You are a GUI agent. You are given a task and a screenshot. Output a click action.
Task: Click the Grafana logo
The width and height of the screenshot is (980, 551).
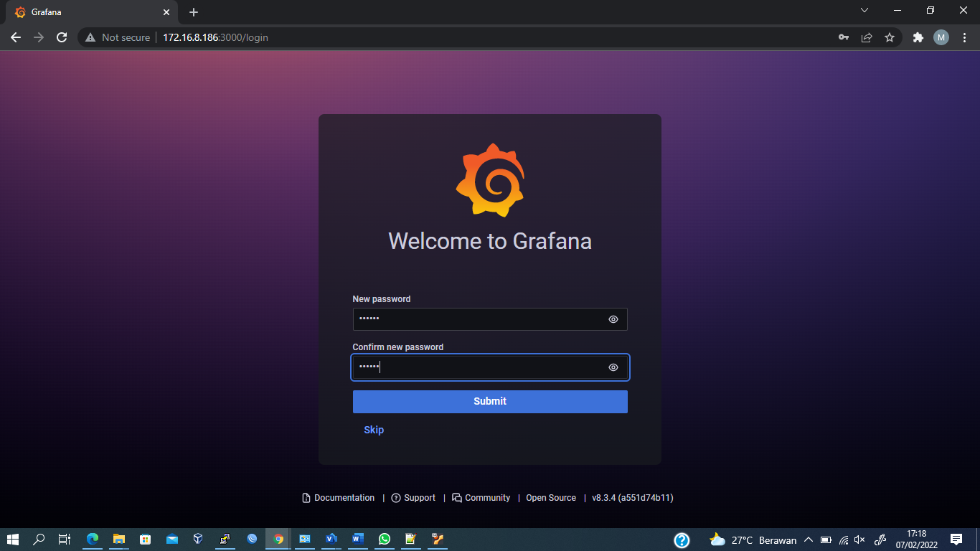point(490,180)
